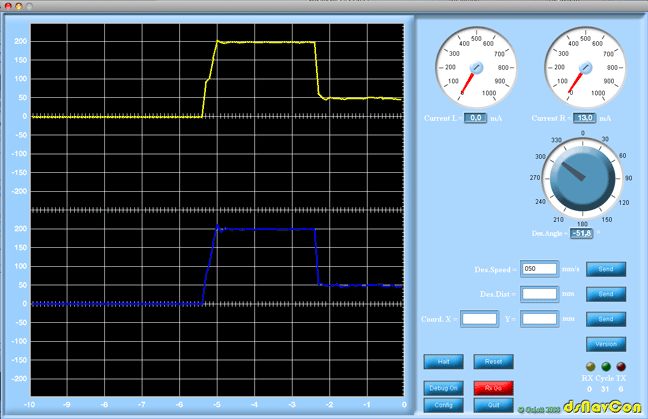
Task: Click the RX indicator LED
Action: 591,367
